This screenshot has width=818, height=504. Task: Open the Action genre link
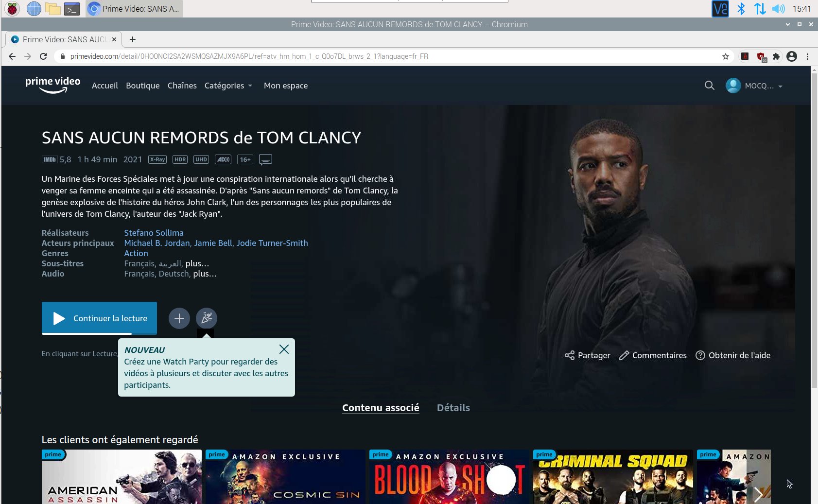pyautogui.click(x=136, y=253)
